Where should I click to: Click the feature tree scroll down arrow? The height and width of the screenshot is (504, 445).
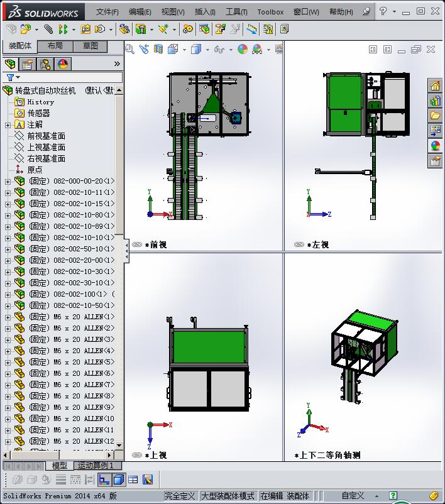pos(119,445)
